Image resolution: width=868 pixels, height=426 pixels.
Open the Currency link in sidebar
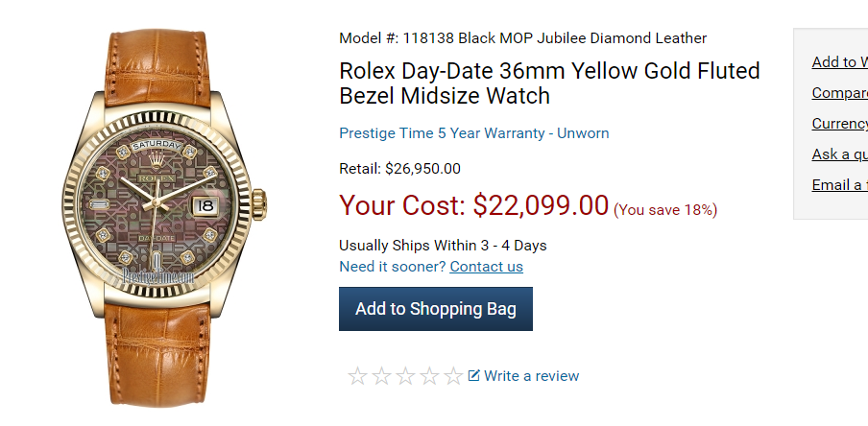point(839,124)
